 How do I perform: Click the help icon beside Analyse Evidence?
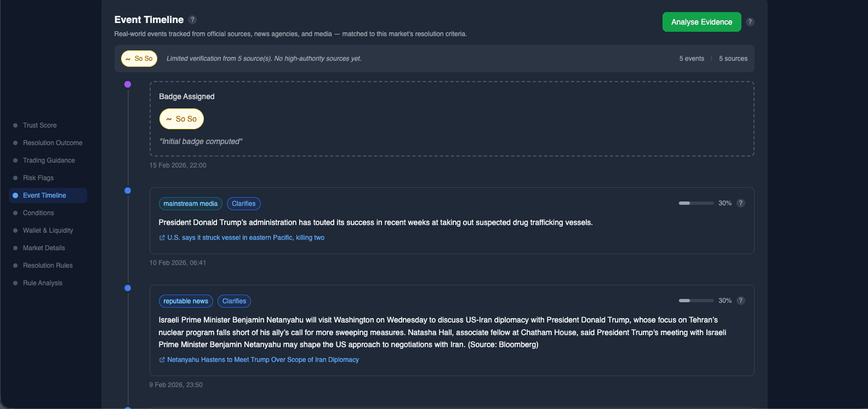pos(750,22)
